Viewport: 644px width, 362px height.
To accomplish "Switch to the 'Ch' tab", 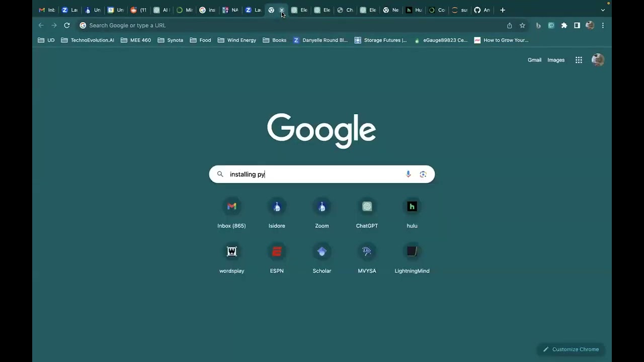I will (x=345, y=10).
